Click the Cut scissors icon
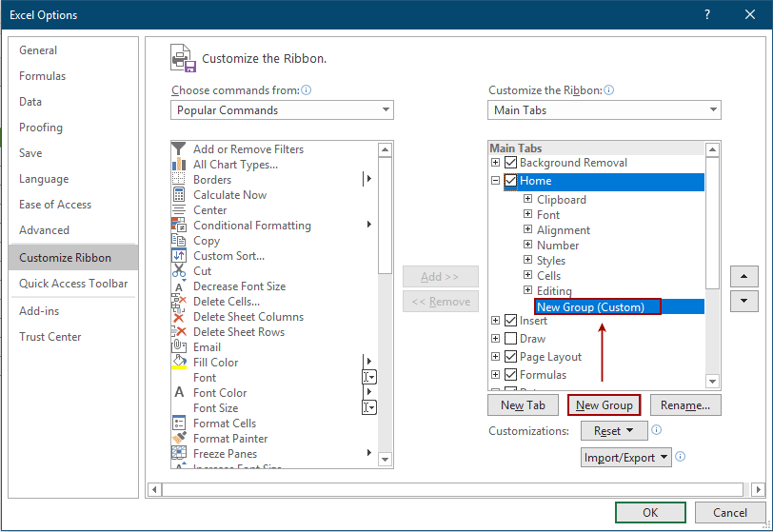Image resolution: width=773 pixels, height=532 pixels. pyautogui.click(x=178, y=270)
